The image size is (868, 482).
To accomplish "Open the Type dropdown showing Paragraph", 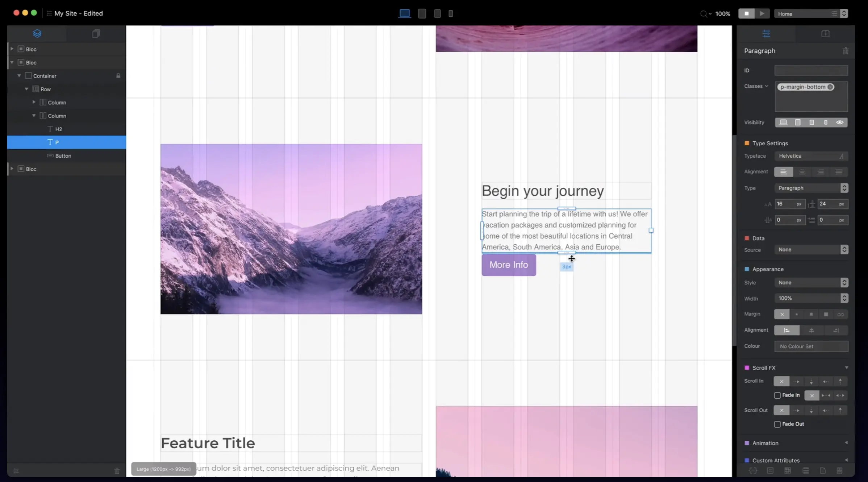I will tap(811, 188).
